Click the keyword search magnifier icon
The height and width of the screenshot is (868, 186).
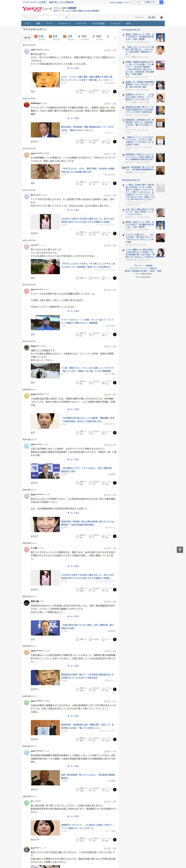click(66, 18)
